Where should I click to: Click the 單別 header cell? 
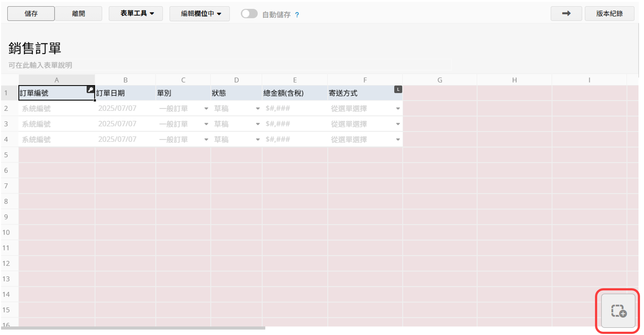(183, 93)
